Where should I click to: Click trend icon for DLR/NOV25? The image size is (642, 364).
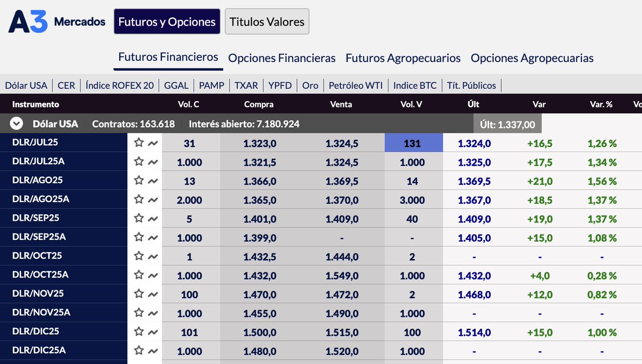(153, 294)
